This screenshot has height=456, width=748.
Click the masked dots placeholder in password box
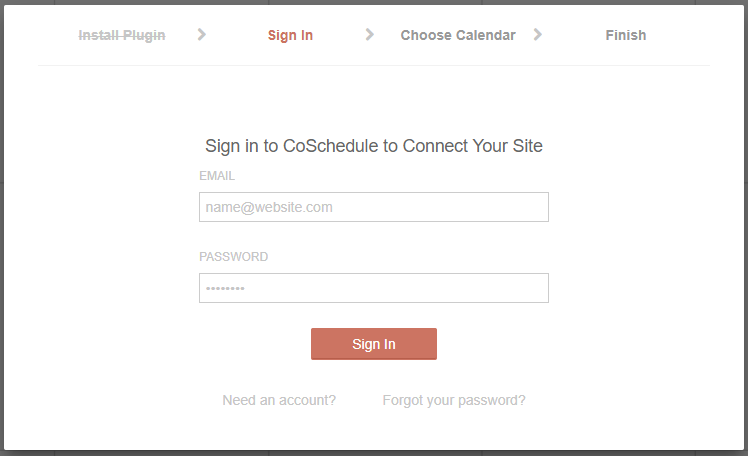tap(226, 289)
